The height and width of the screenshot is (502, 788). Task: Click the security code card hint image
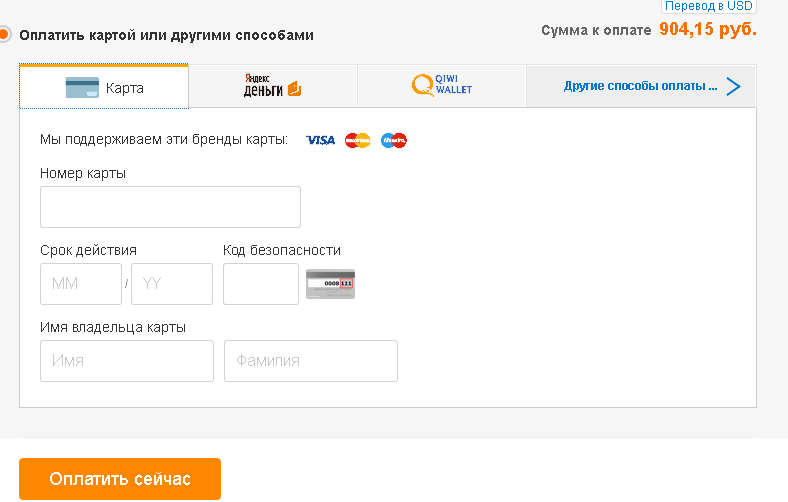(x=331, y=284)
